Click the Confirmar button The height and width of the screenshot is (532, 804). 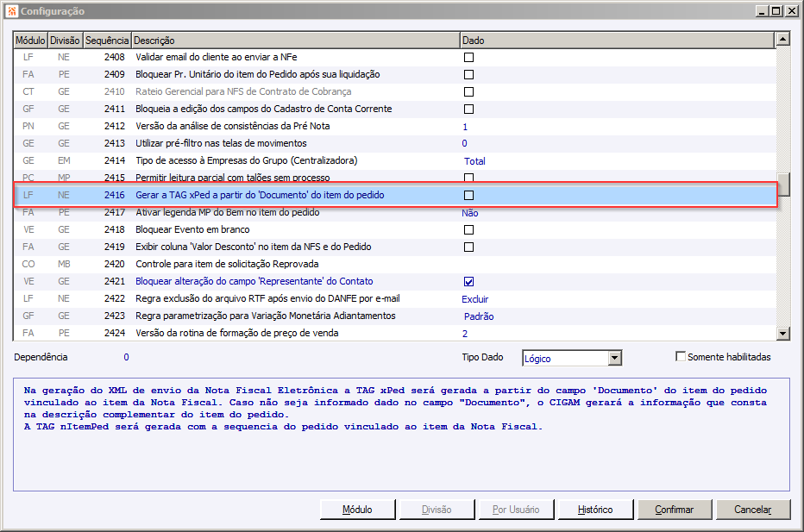tap(675, 510)
